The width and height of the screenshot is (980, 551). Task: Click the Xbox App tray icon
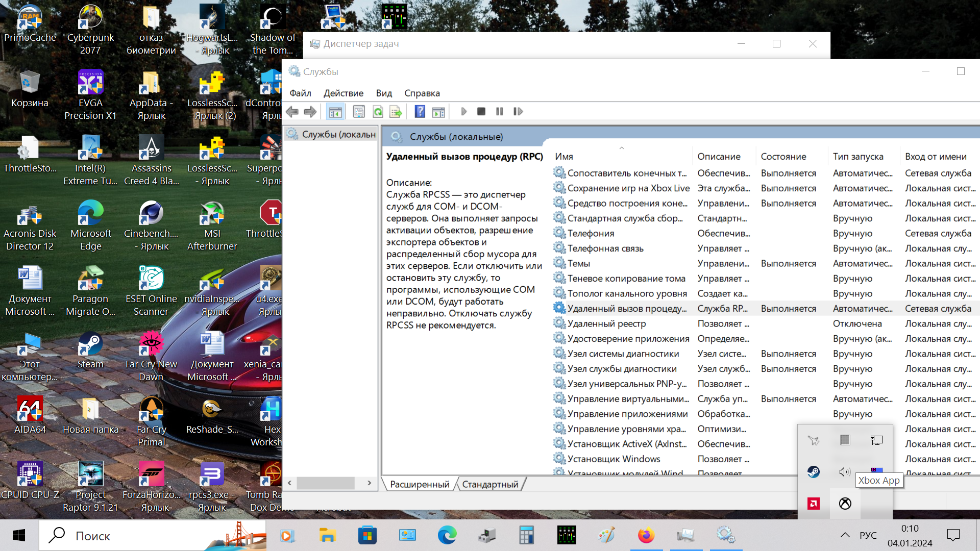coord(845,504)
